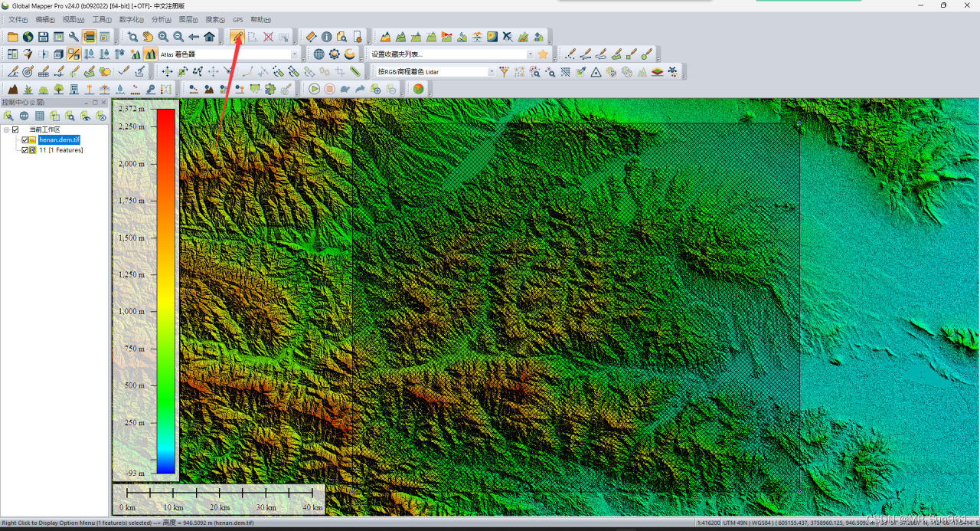Screen dimensions: 980x531
Task: Click the Measure tool ruler icon
Action: coord(312,36)
